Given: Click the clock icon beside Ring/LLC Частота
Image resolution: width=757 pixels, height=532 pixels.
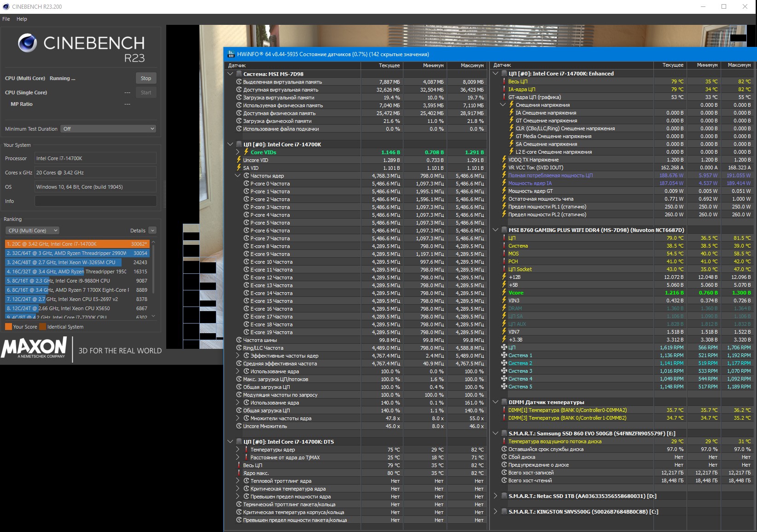Looking at the screenshot, I should pos(239,347).
